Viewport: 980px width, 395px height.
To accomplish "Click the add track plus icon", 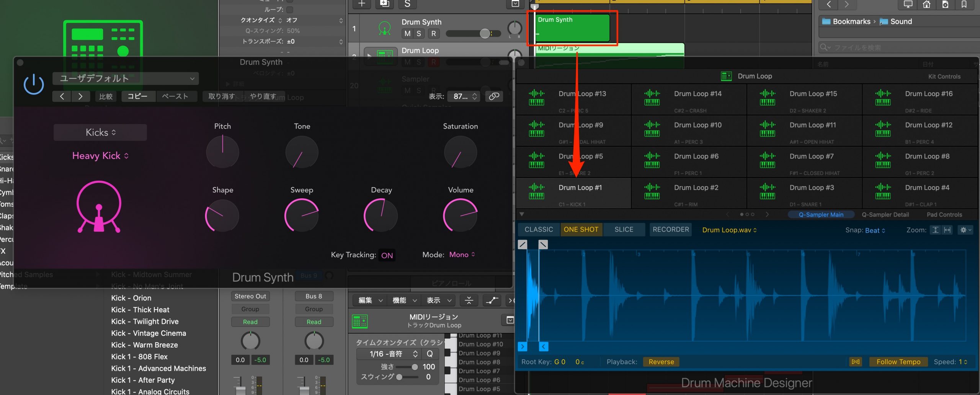I will pyautogui.click(x=362, y=4).
